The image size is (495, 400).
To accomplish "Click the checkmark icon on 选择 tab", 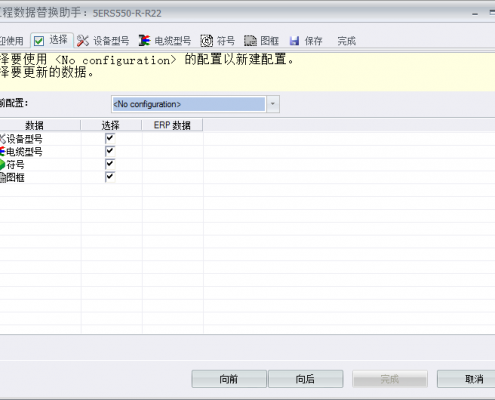I will click(39, 41).
